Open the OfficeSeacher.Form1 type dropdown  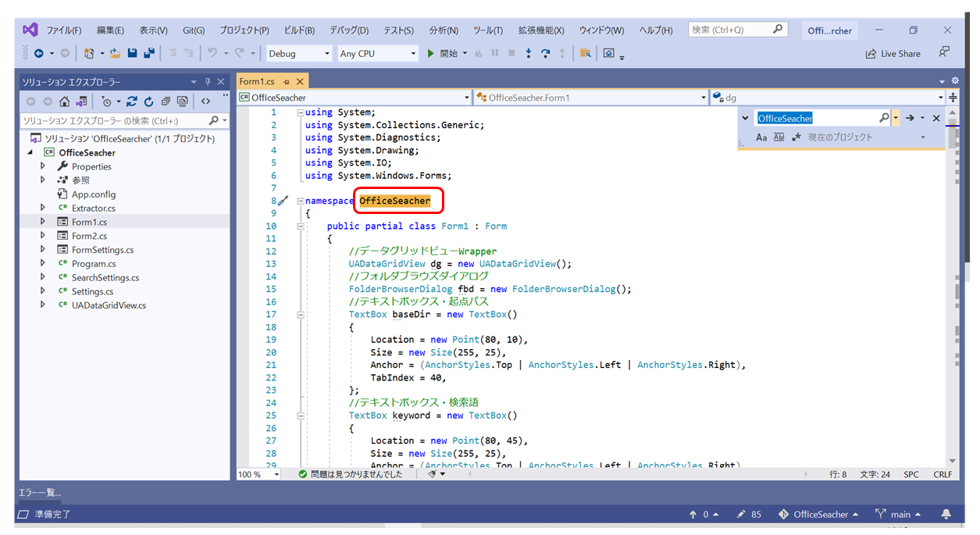pyautogui.click(x=591, y=98)
